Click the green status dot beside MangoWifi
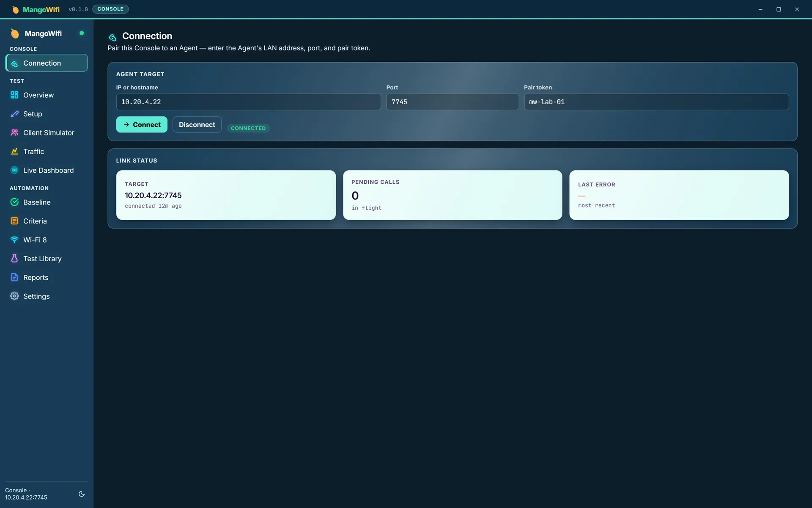The width and height of the screenshot is (812, 508). (82, 33)
